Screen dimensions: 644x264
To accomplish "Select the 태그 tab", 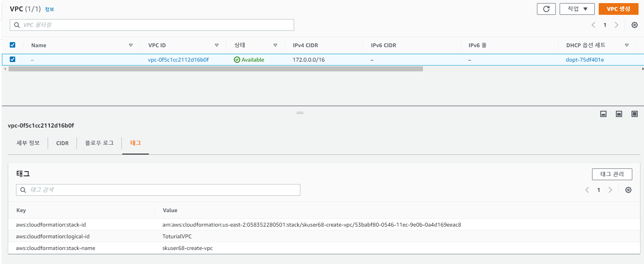I will coord(136,143).
